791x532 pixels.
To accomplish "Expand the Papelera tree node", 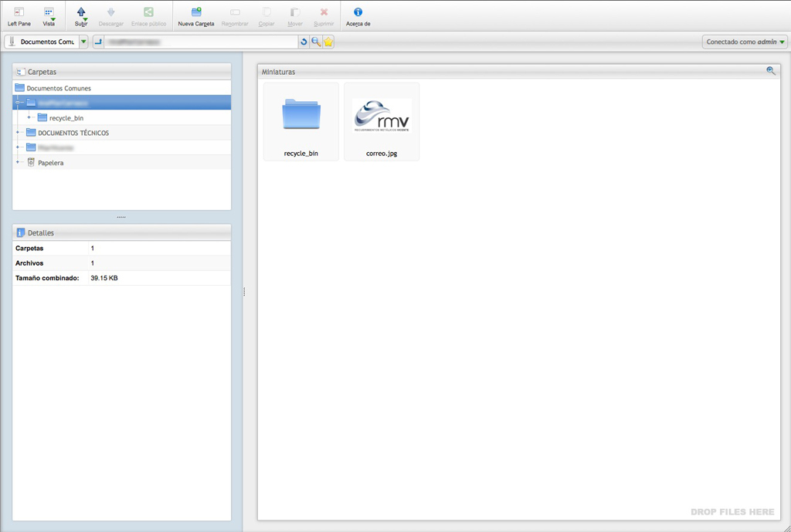I will coord(18,163).
